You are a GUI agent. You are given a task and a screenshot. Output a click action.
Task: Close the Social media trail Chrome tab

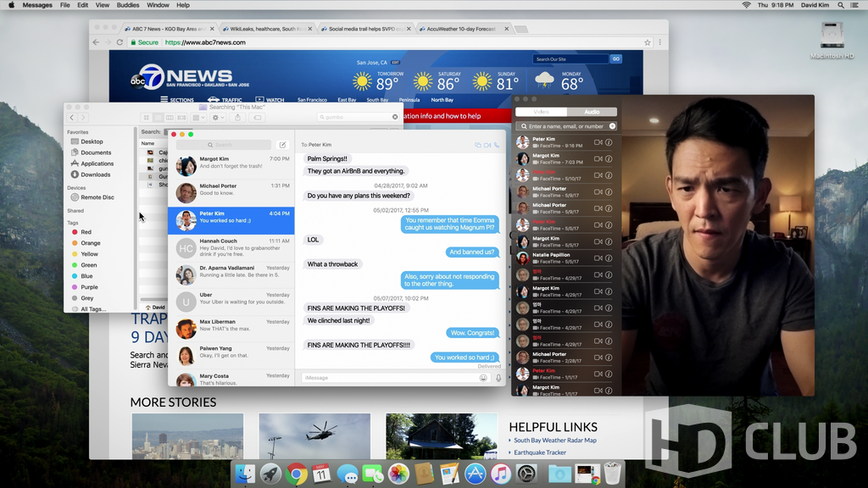click(x=409, y=29)
